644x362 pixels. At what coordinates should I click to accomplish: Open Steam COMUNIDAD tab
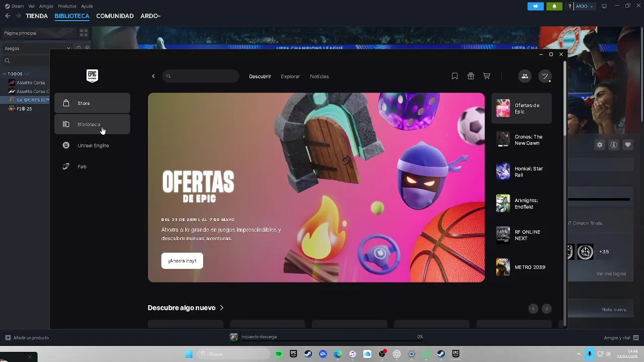(115, 16)
